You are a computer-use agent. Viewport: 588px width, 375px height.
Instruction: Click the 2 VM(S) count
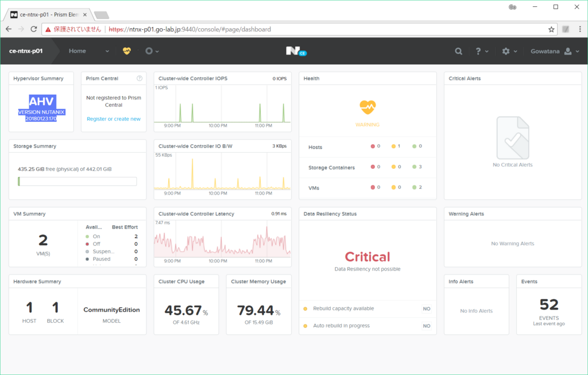coord(43,241)
